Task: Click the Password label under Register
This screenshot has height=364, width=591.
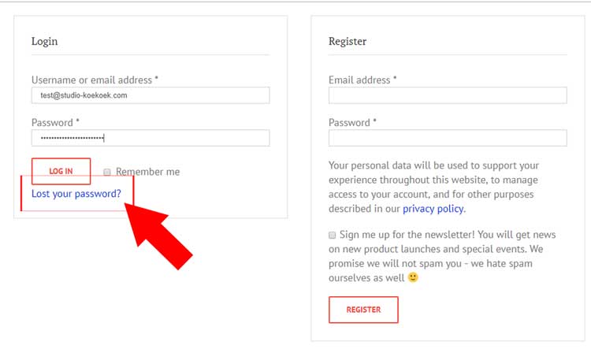Action: coord(352,122)
